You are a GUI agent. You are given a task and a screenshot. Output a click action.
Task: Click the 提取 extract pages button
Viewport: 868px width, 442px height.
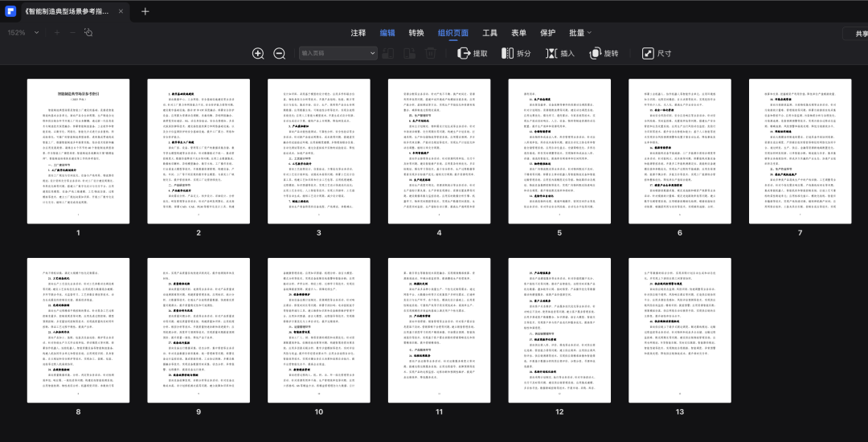(x=473, y=54)
